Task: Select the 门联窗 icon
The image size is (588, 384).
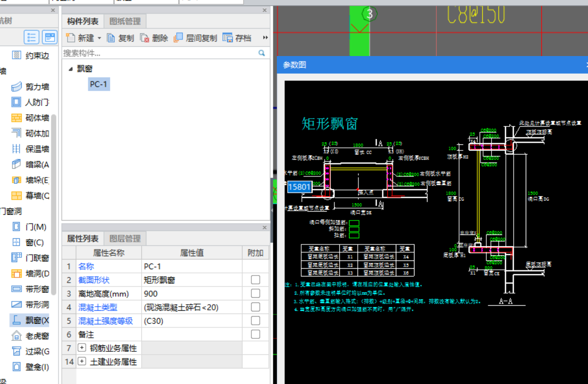Action: tap(16, 258)
